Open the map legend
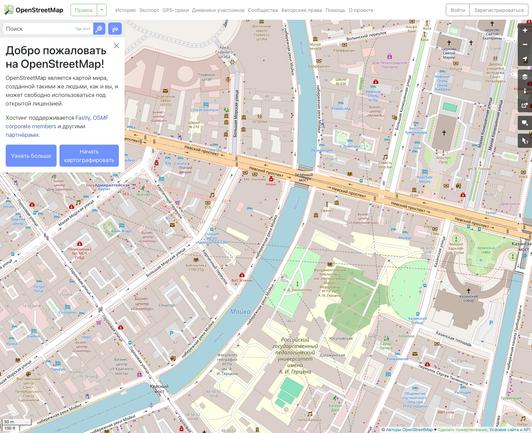The image size is (532, 433). pos(525,91)
